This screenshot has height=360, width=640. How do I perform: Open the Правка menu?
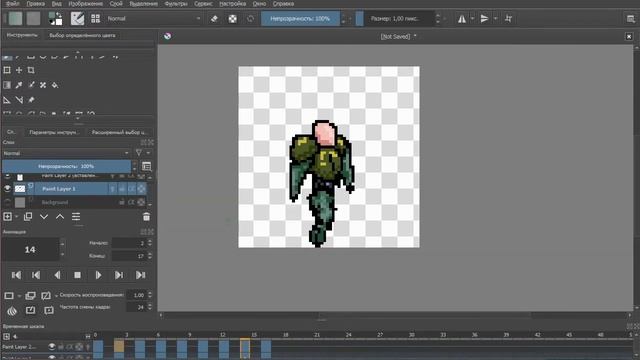(x=36, y=4)
